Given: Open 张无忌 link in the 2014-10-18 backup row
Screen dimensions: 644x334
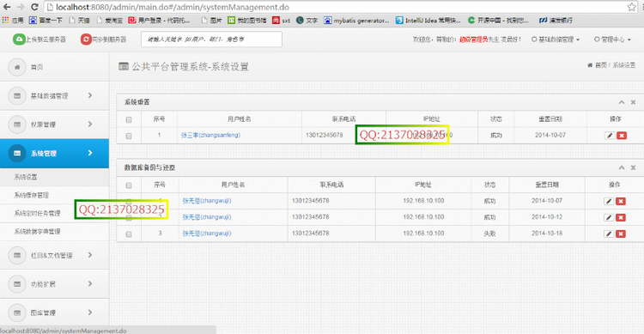Looking at the screenshot, I should click(207, 234).
